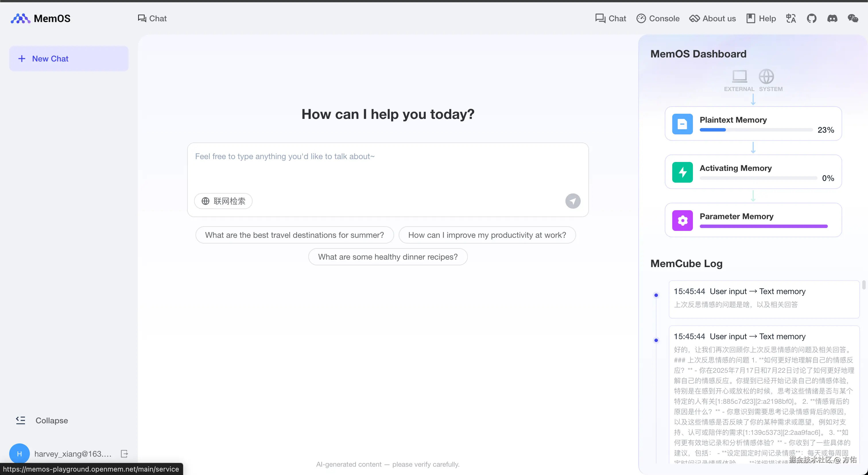The image size is (868, 475).
Task: Click the MemOS logo icon
Action: tap(20, 18)
